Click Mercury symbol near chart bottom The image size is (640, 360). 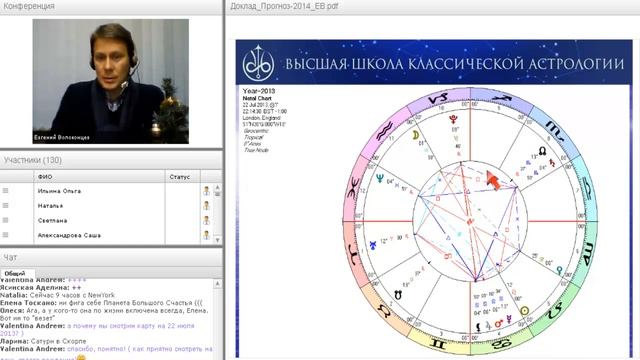tap(509, 319)
